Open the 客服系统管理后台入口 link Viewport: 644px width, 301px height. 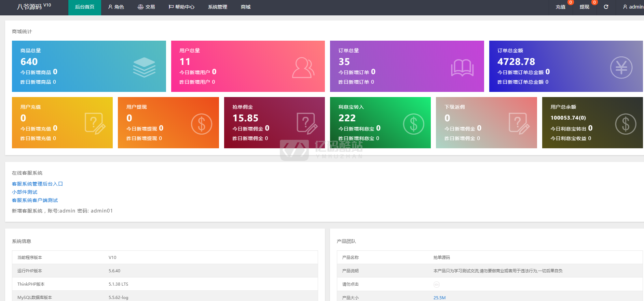(37, 184)
